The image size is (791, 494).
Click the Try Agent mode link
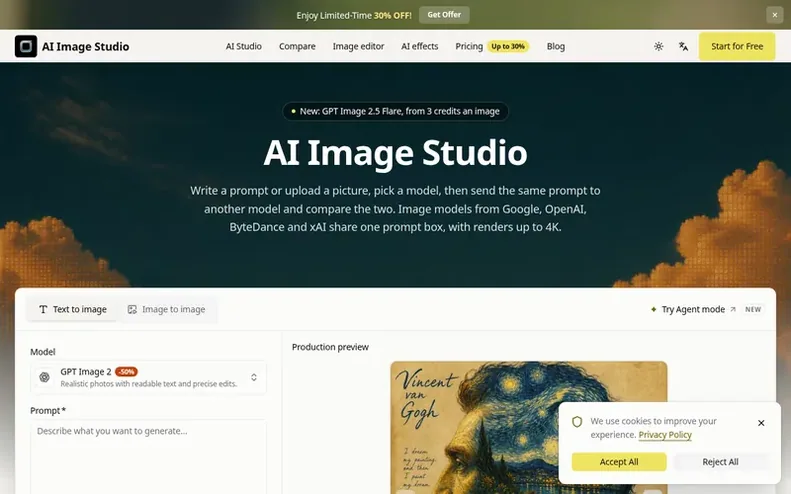[x=693, y=309]
